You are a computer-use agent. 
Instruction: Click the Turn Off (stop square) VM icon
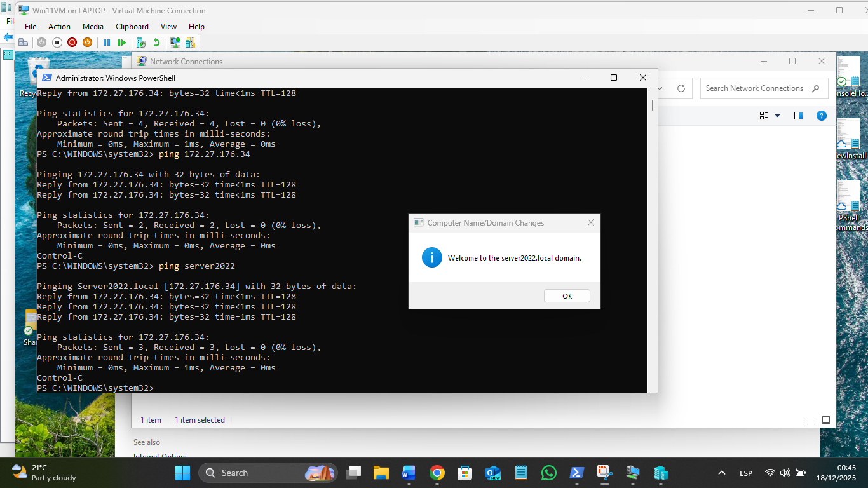(57, 43)
